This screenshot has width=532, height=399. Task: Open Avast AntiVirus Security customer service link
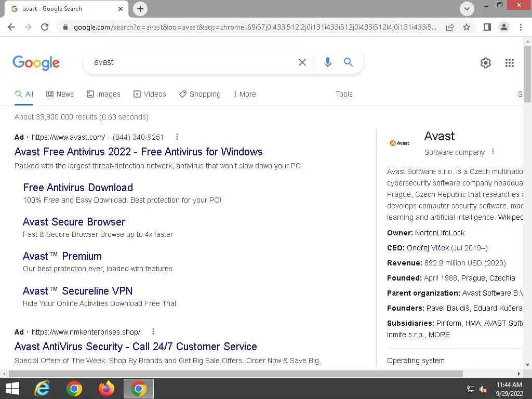click(136, 347)
